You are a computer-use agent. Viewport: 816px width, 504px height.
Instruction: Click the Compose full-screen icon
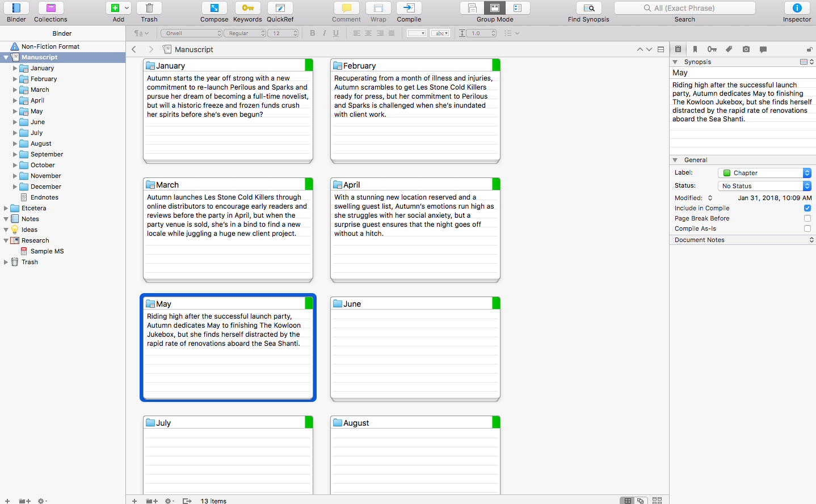214,8
